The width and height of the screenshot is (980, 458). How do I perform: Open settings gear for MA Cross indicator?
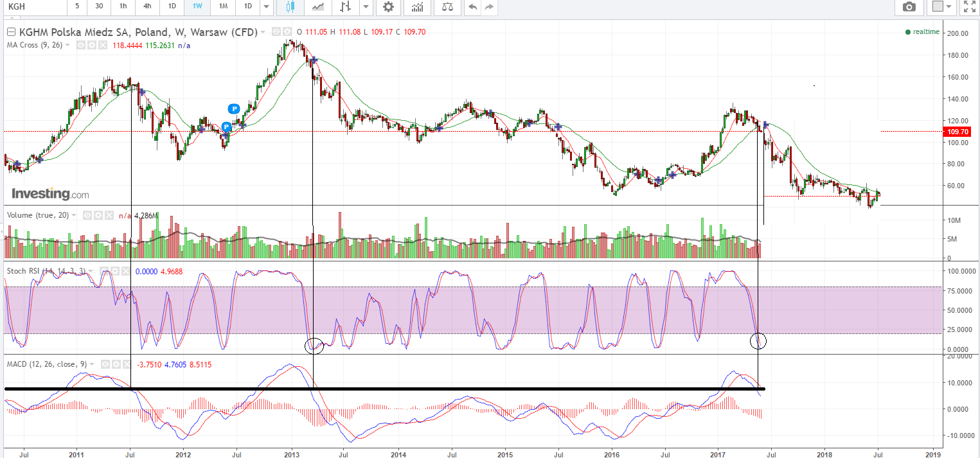click(x=91, y=46)
